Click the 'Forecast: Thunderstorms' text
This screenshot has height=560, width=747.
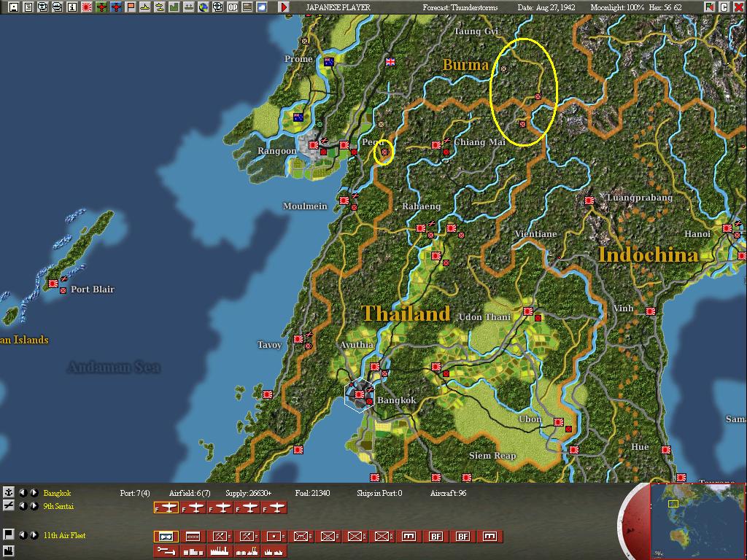click(x=460, y=7)
